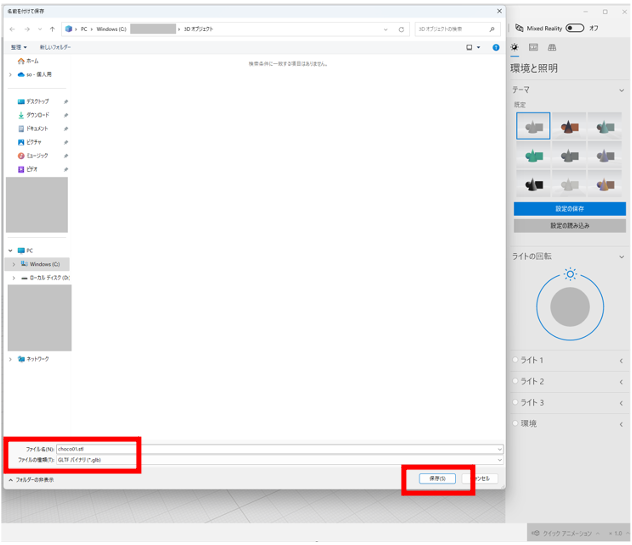Select the green theme thumbnail
The height and width of the screenshot is (545, 632).
534,153
